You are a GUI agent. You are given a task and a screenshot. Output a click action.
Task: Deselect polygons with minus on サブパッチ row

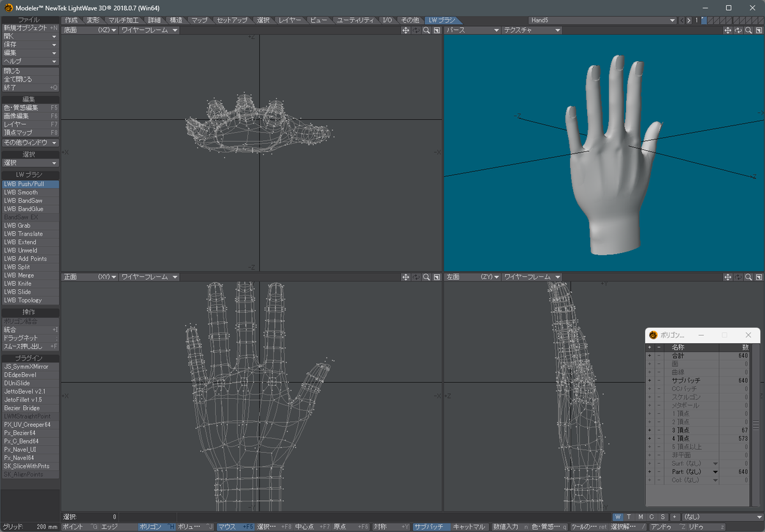tap(659, 380)
